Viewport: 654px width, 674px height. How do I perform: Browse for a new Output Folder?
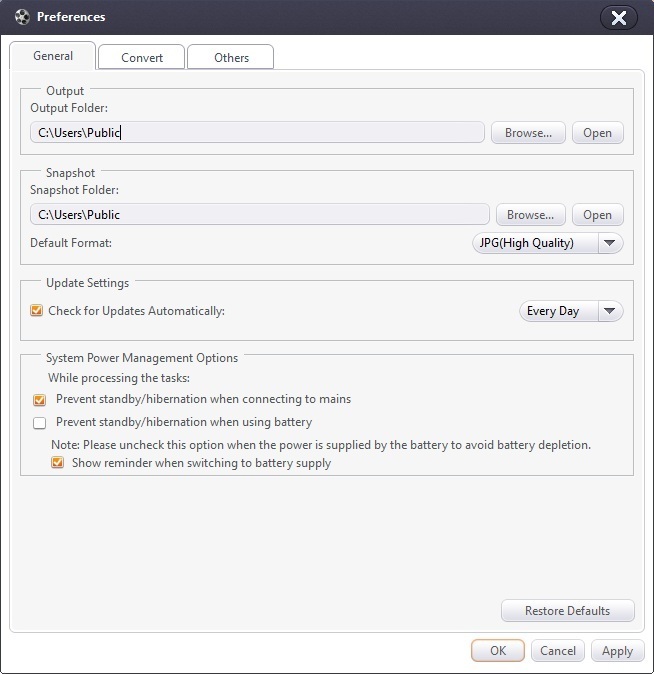[x=528, y=133]
